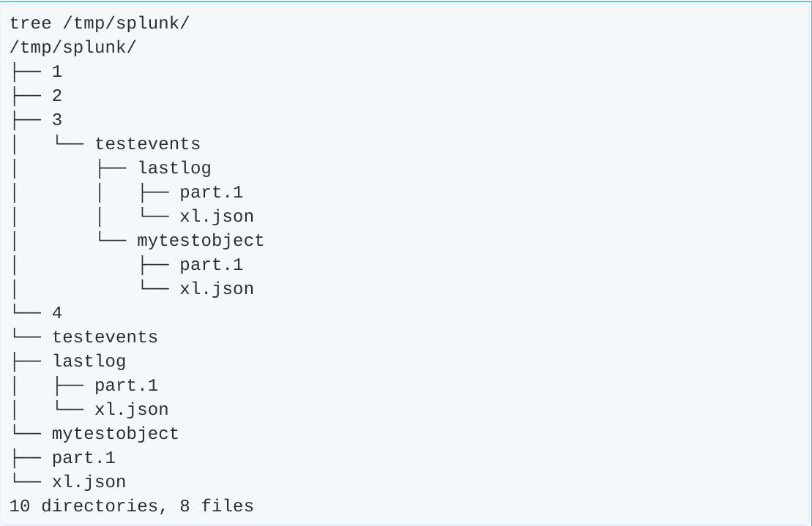The width and height of the screenshot is (812, 526).
Task: Select directory "4" in the tree
Action: coord(57,313)
